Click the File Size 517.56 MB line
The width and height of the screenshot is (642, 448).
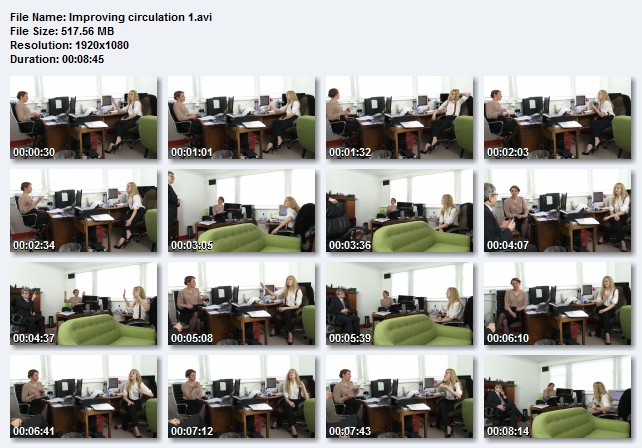tap(62, 31)
